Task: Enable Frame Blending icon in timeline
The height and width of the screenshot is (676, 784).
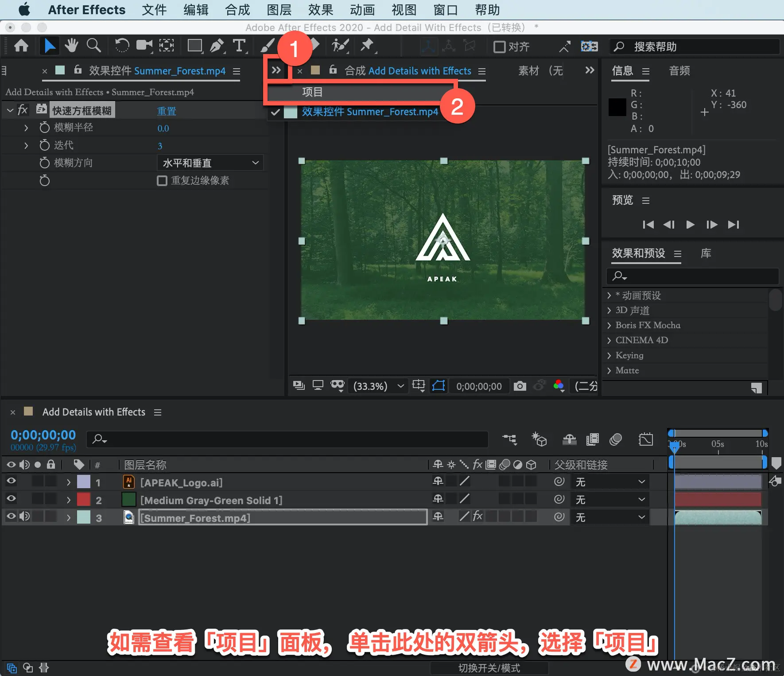Action: (592, 439)
